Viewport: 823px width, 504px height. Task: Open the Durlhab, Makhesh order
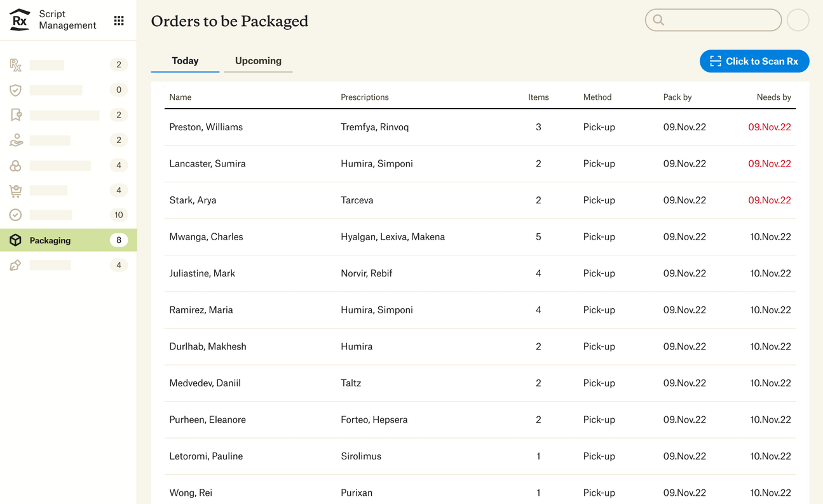tap(480, 346)
